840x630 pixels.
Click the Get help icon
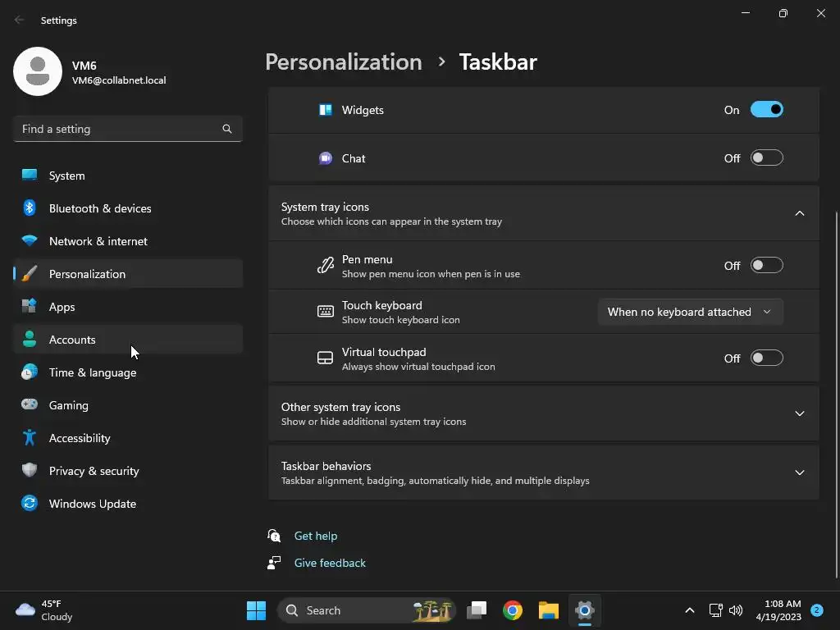coord(274,536)
